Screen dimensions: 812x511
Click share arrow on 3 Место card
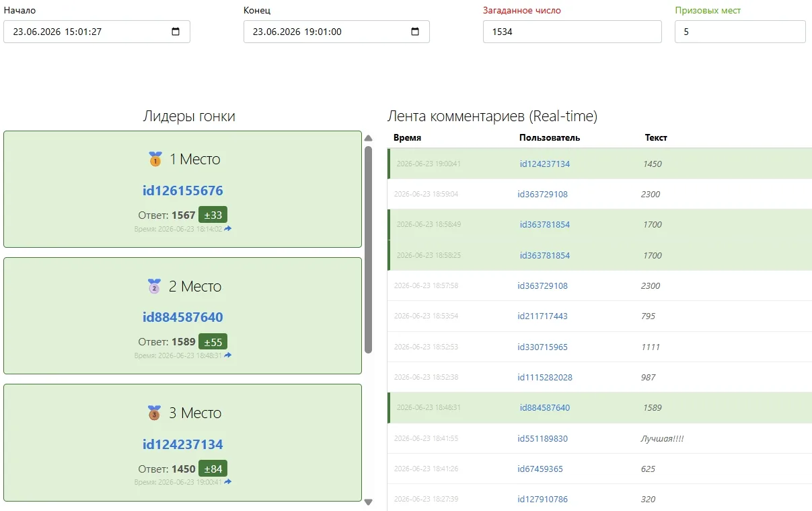pos(228,482)
